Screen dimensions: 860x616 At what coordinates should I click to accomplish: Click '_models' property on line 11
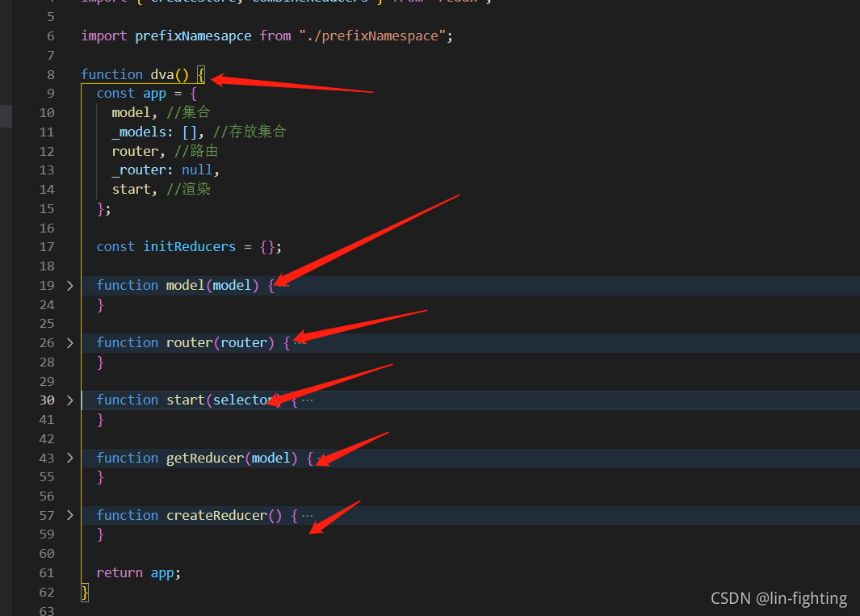click(139, 132)
